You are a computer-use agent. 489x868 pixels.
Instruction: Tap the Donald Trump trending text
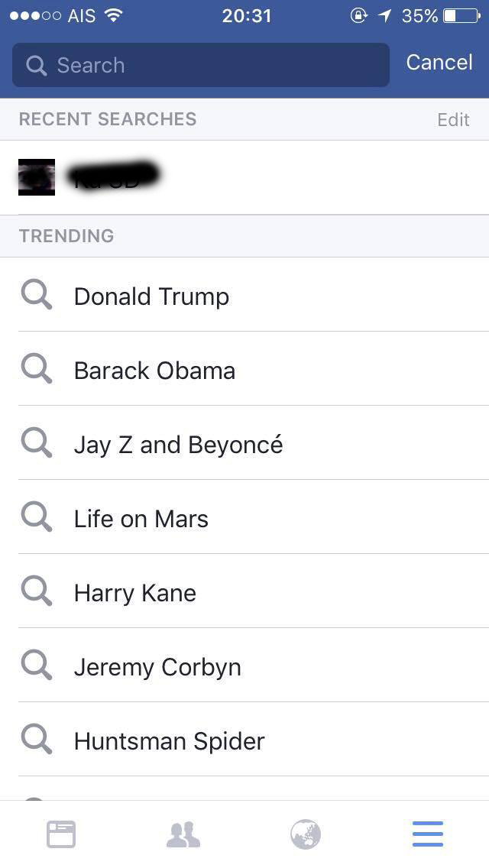151,296
